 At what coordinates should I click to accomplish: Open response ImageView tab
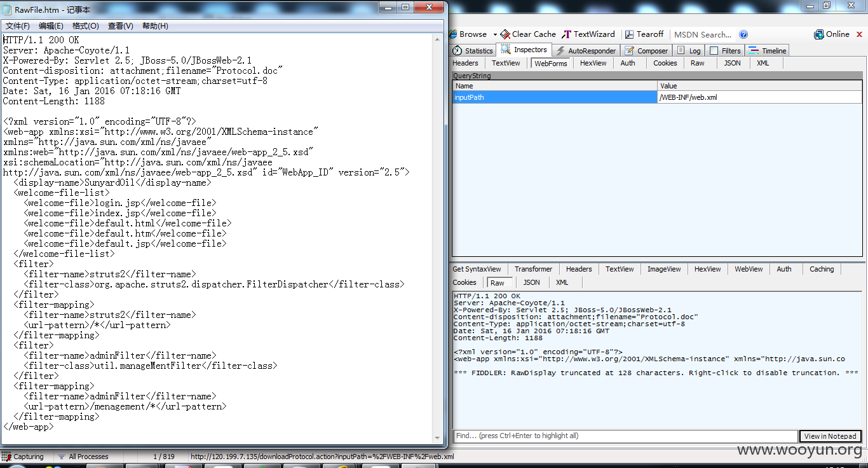(664, 269)
